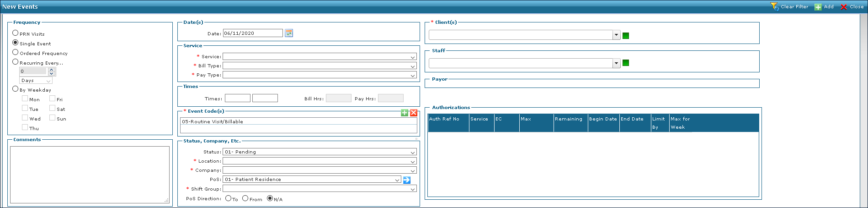
Task: Click inside the Comments text area
Action: [x=90, y=175]
